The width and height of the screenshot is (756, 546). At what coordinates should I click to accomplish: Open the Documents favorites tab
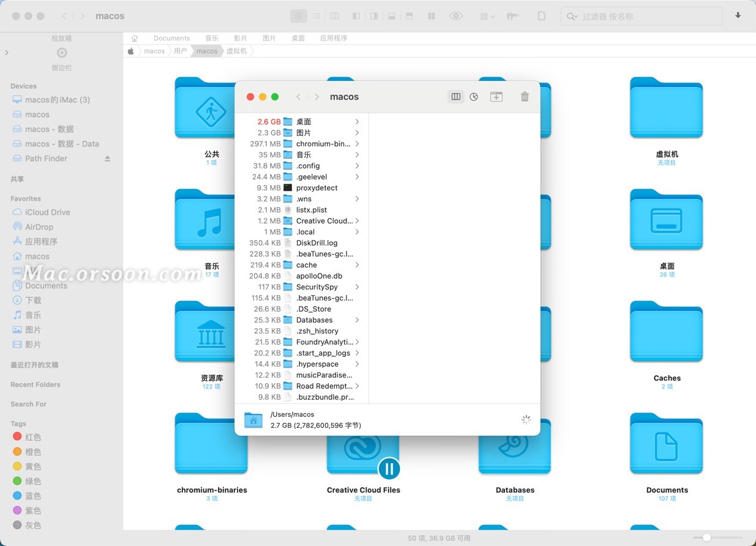(x=171, y=38)
